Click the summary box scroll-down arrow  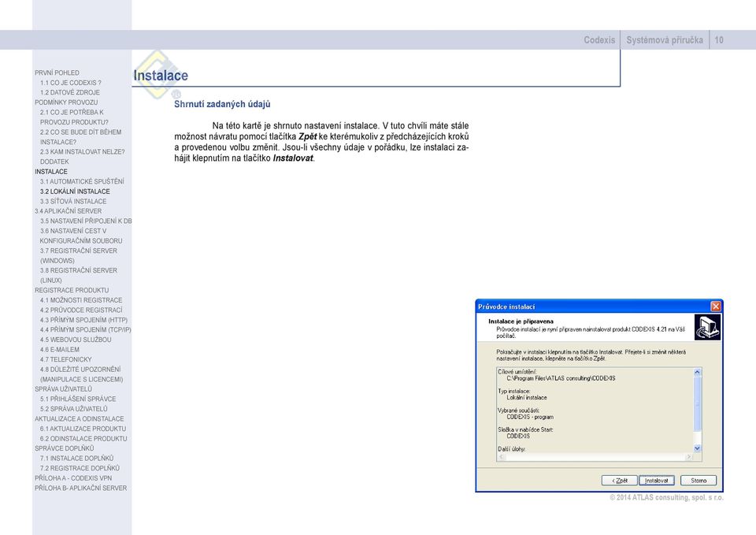pyautogui.click(x=697, y=448)
